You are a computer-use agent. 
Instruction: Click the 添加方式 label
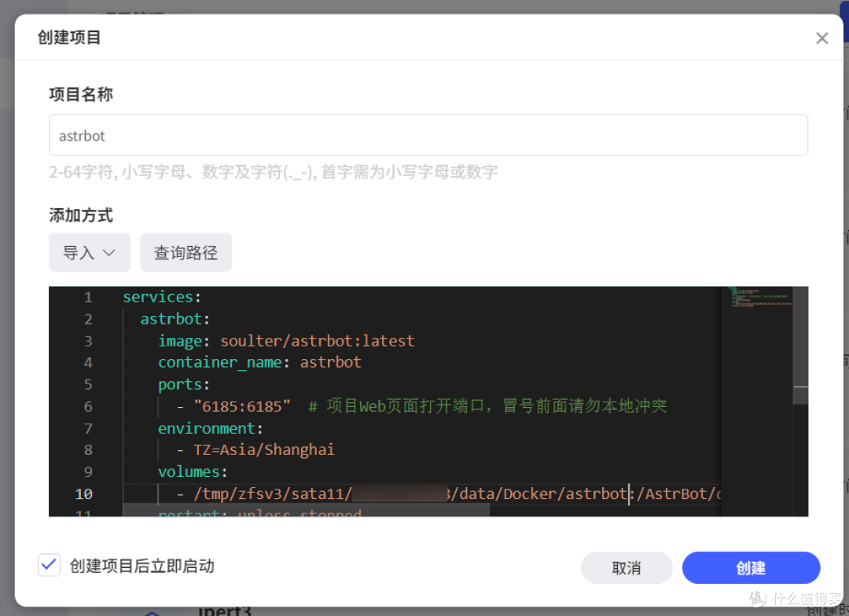pos(81,215)
